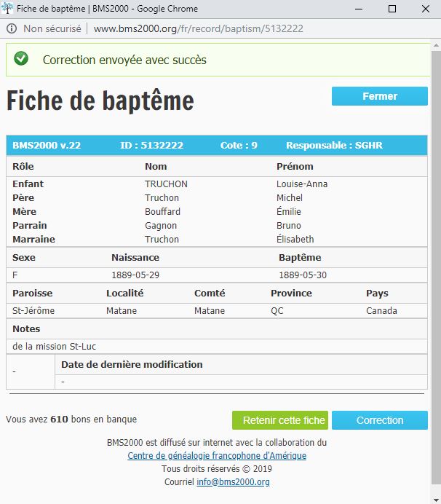
Task: Click the 'Parrain' role label
Action: (x=30, y=225)
